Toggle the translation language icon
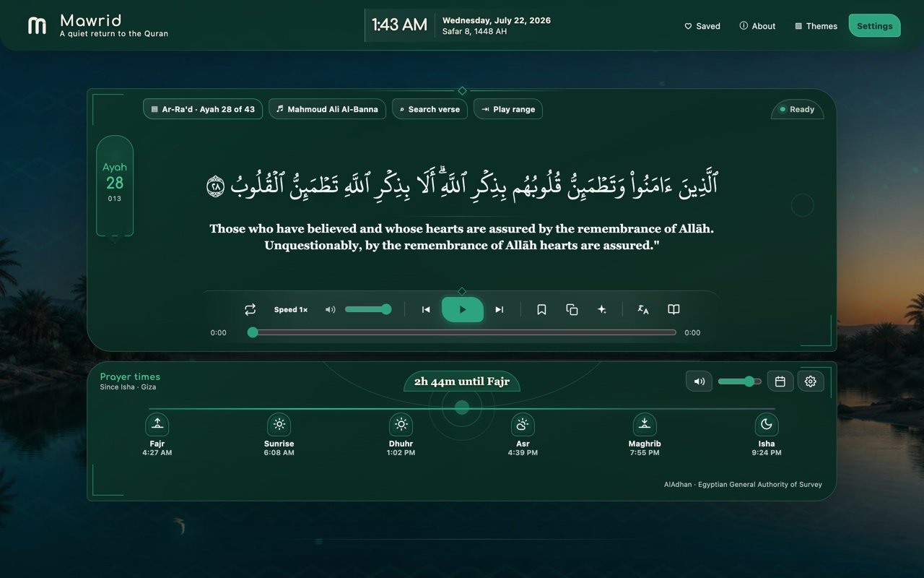This screenshot has height=578, width=924. click(643, 309)
